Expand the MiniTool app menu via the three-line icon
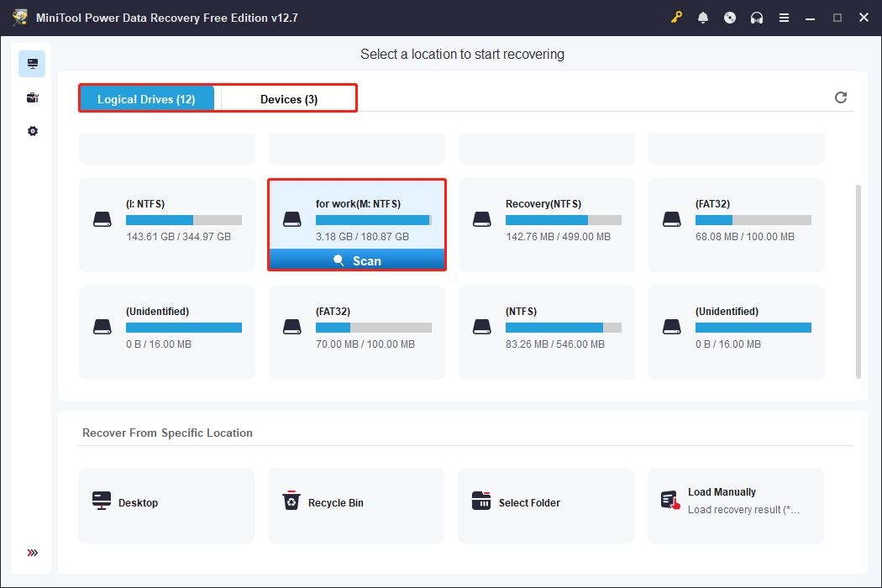Screen dimensions: 882x588 (784, 17)
